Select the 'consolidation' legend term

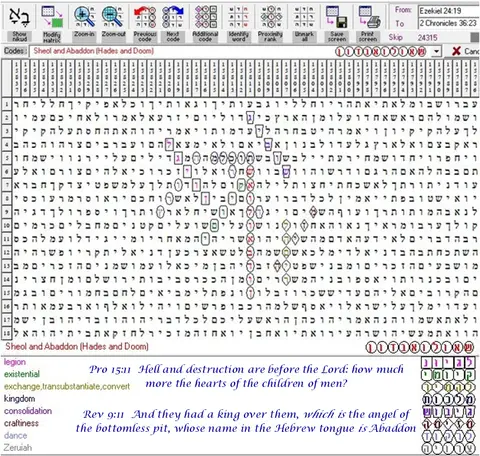pyautogui.click(x=28, y=411)
